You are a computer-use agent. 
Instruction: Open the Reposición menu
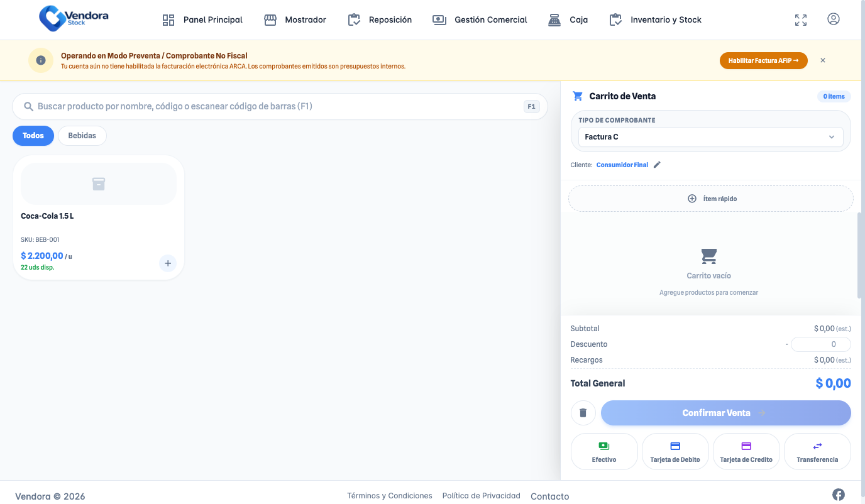tap(380, 20)
